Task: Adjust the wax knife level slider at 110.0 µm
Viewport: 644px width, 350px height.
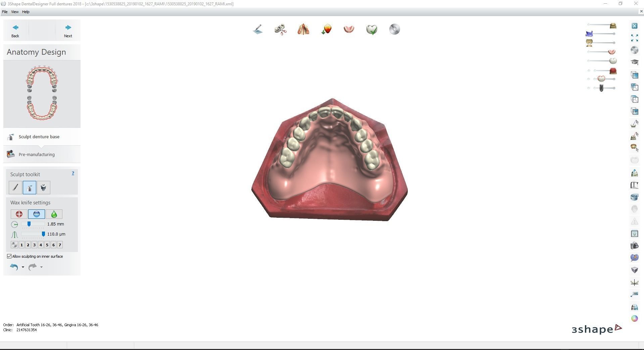Action: [43, 234]
